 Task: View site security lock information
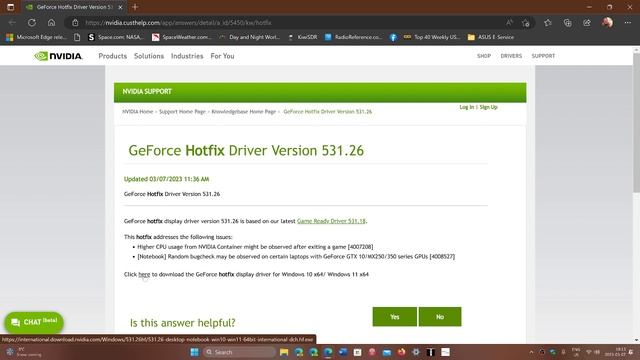pyautogui.click(x=75, y=23)
